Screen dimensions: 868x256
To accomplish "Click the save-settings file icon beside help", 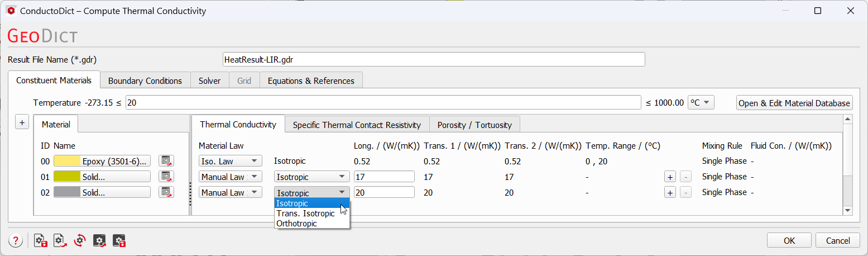I will click(41, 241).
